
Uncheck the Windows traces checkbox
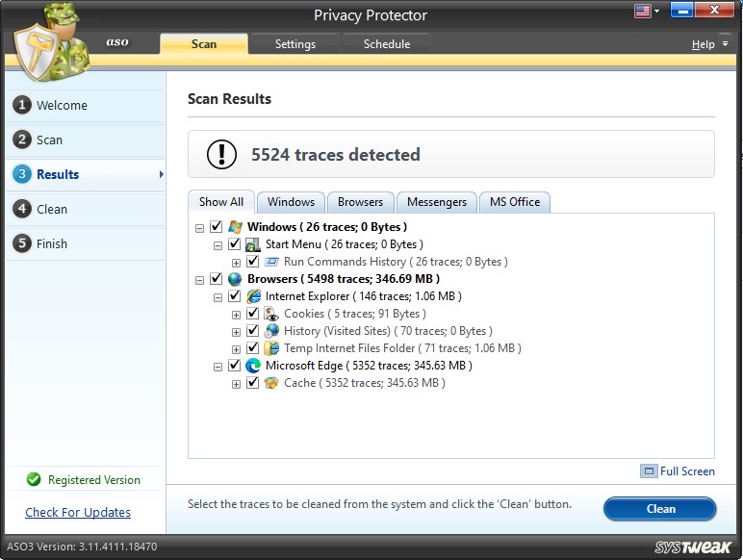pos(216,227)
